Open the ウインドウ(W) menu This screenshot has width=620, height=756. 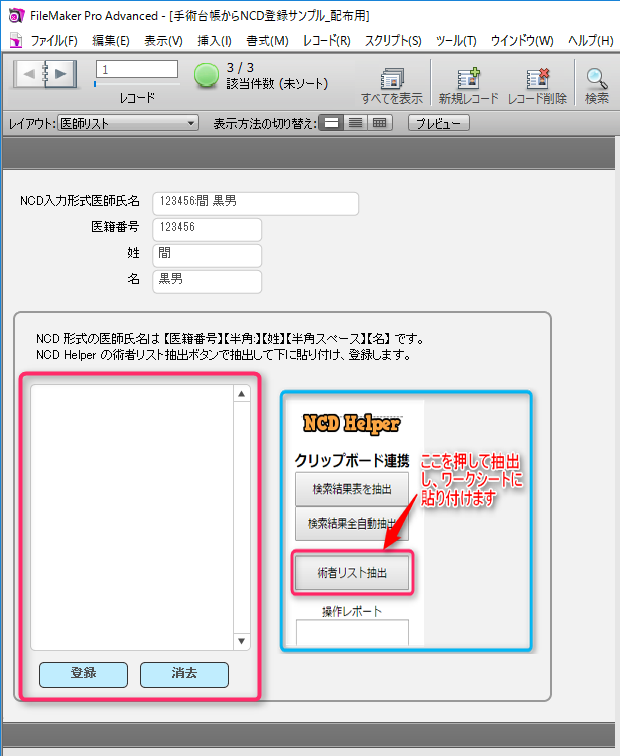(x=522, y=40)
